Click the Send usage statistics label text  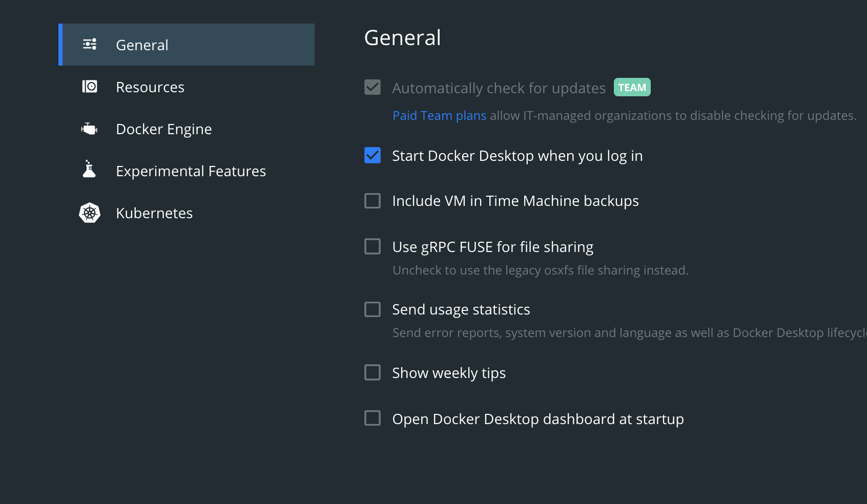point(461,309)
